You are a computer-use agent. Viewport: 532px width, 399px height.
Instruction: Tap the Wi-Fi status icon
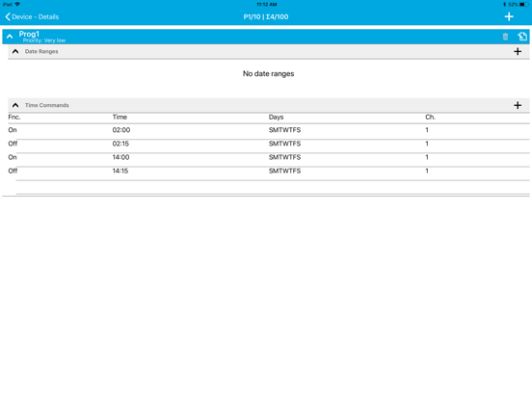(17, 4)
